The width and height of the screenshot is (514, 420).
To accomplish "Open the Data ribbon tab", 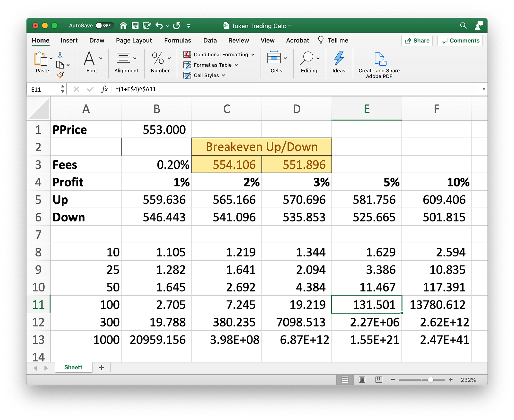I will click(x=210, y=40).
